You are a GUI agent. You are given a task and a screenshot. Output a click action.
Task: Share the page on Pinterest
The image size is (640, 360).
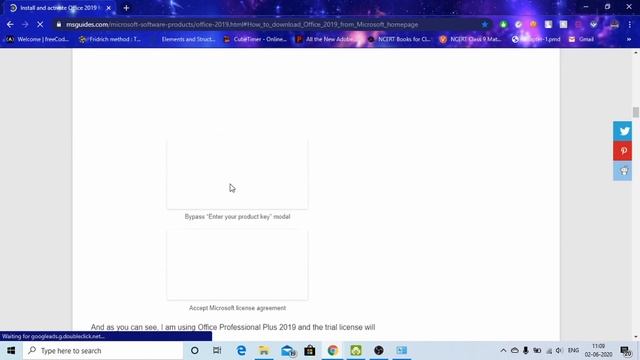pyautogui.click(x=623, y=151)
